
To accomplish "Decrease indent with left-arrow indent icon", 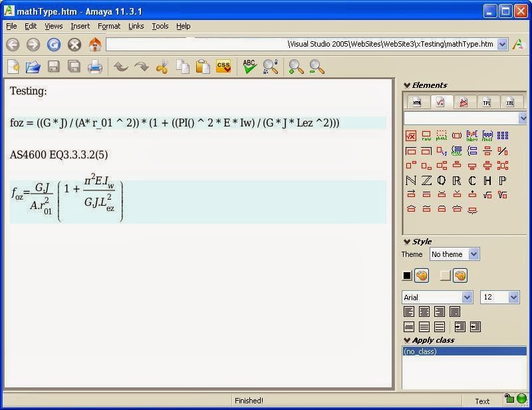I will tap(475, 327).
